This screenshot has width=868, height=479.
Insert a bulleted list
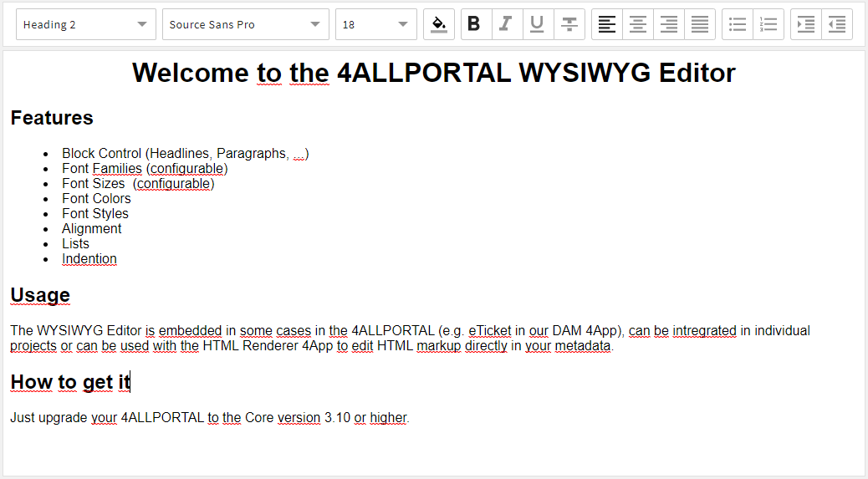click(738, 24)
